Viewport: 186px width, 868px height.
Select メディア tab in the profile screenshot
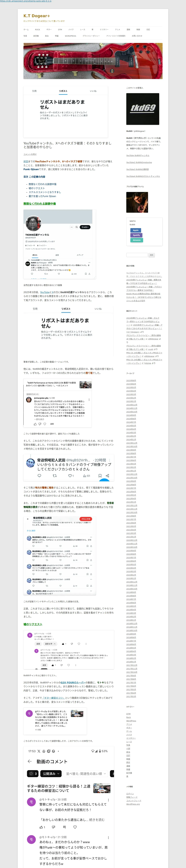point(80,255)
